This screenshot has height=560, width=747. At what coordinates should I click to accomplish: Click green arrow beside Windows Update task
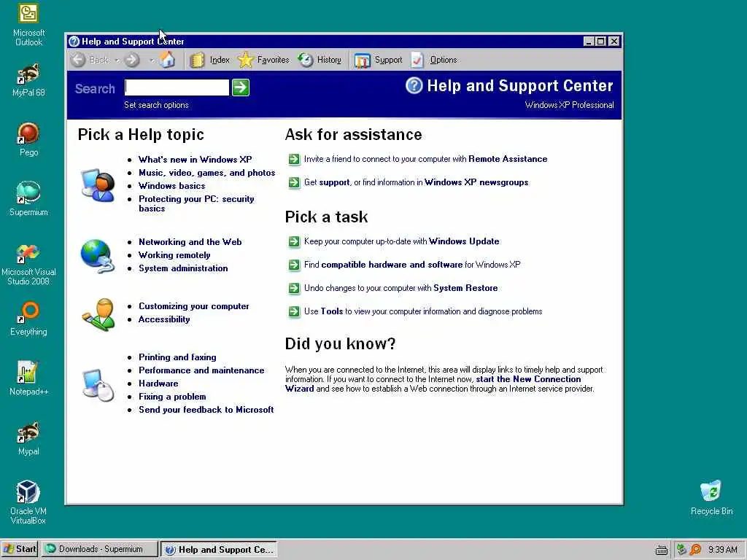[x=295, y=241]
